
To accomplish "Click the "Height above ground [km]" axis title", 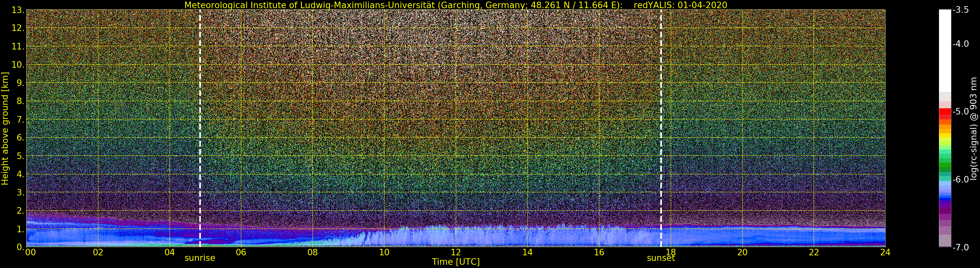I will [5, 128].
